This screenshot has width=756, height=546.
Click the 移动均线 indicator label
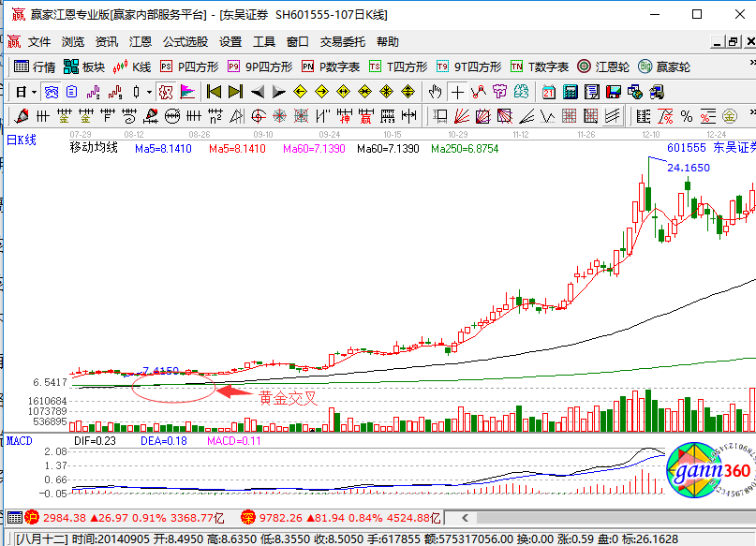(94, 147)
